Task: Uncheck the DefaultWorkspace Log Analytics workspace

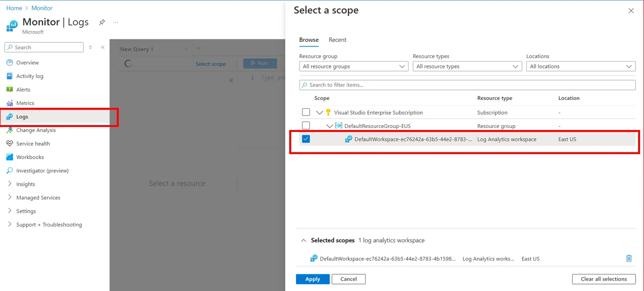Action: 306,139
